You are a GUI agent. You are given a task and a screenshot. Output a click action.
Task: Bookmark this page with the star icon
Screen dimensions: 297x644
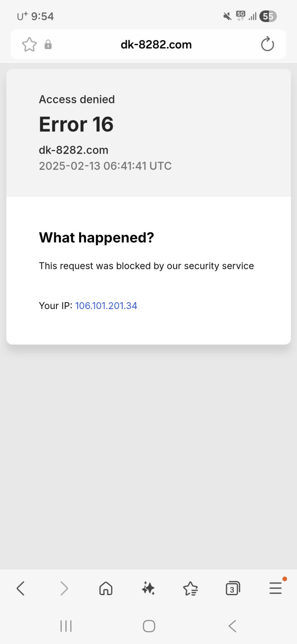click(29, 45)
